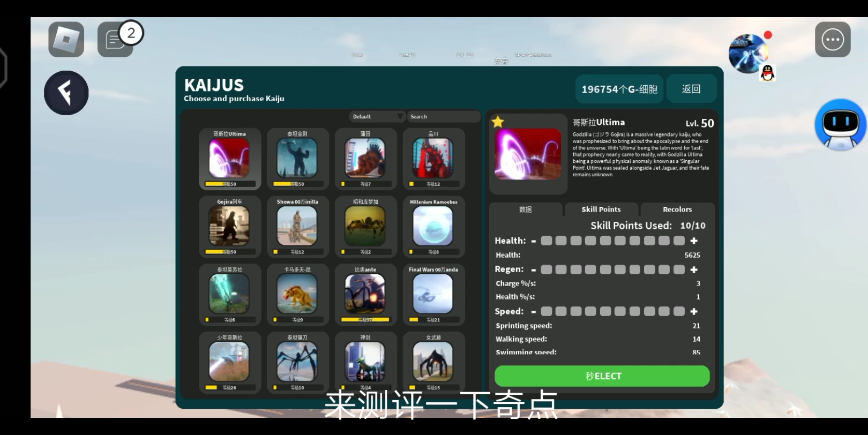Open the large 哥斯拉Ultima preview image

[528, 154]
